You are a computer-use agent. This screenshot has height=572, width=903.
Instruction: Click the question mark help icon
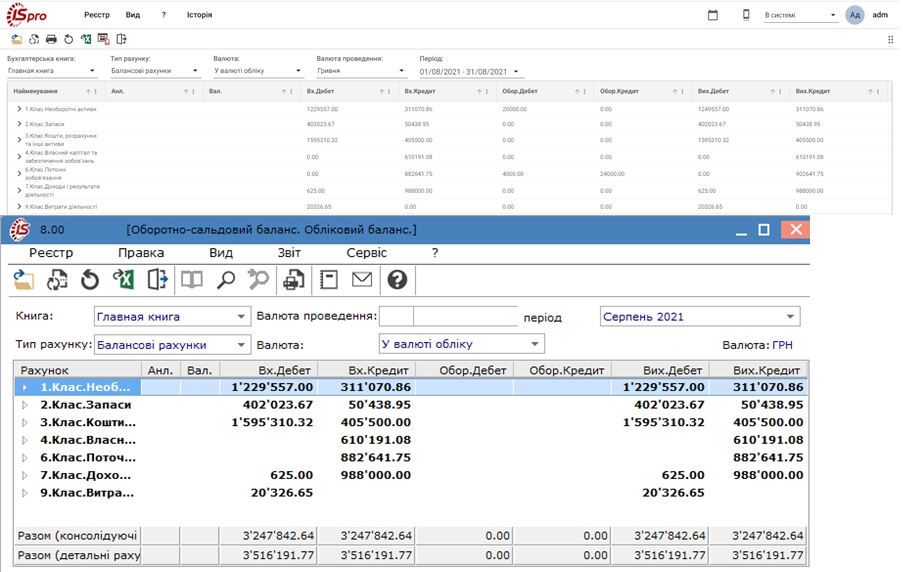(x=397, y=280)
